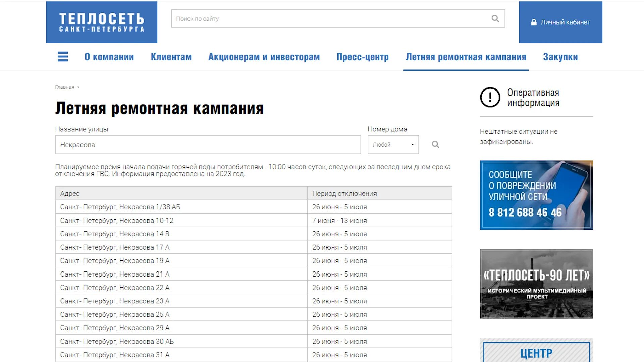Click the Личный кабинет button
Image resolution: width=644 pixels, height=362 pixels.
tap(560, 22)
